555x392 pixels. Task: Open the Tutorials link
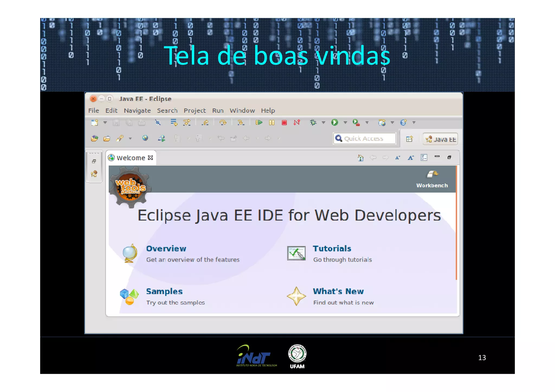[332, 248]
